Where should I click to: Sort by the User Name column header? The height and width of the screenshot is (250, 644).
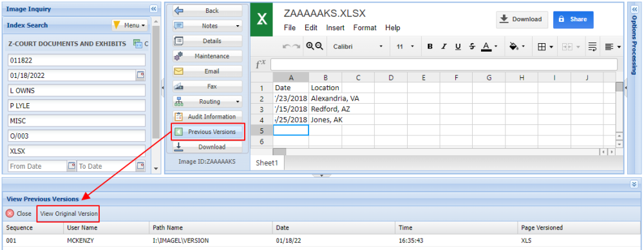(x=106, y=227)
